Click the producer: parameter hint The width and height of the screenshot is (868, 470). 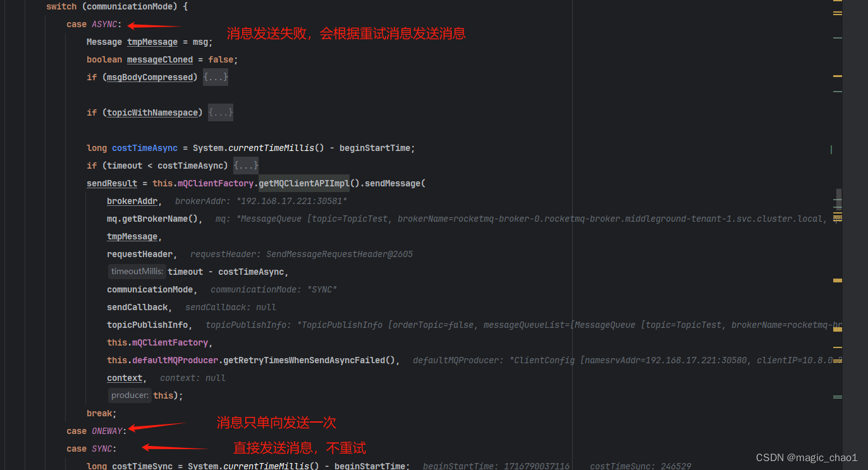pos(130,395)
